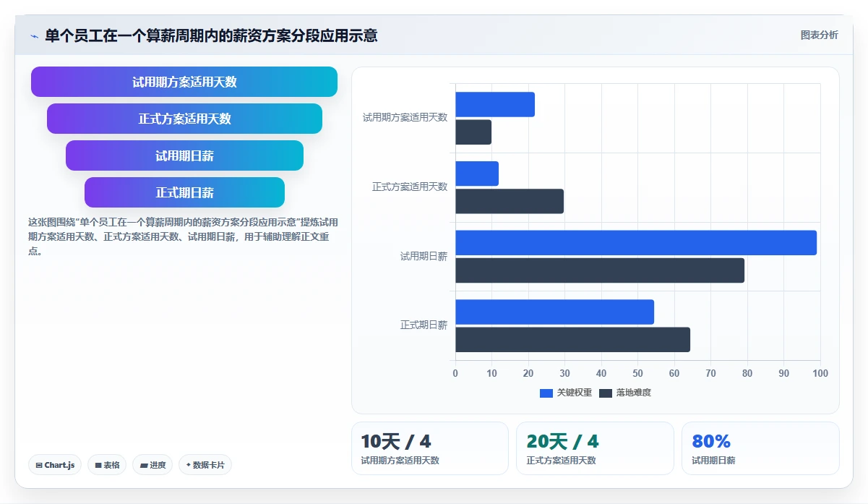Toggle the 关键权重 legend item
Viewport: 868px width, 504px height.
566,393
